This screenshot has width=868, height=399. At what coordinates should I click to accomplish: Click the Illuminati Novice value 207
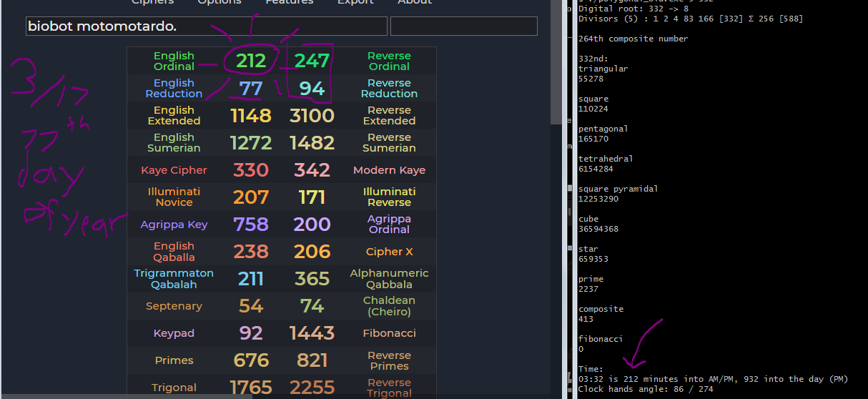pyautogui.click(x=251, y=197)
